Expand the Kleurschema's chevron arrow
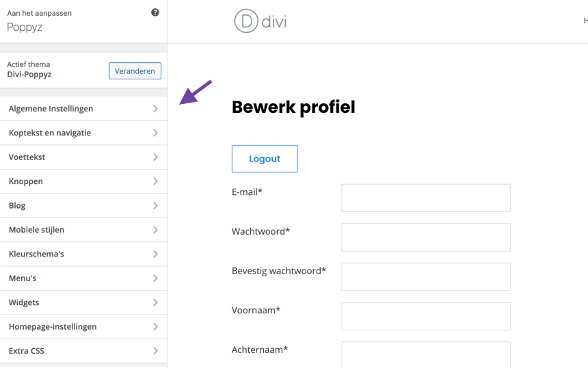Image resolution: width=588 pixels, height=368 pixels. pos(155,254)
